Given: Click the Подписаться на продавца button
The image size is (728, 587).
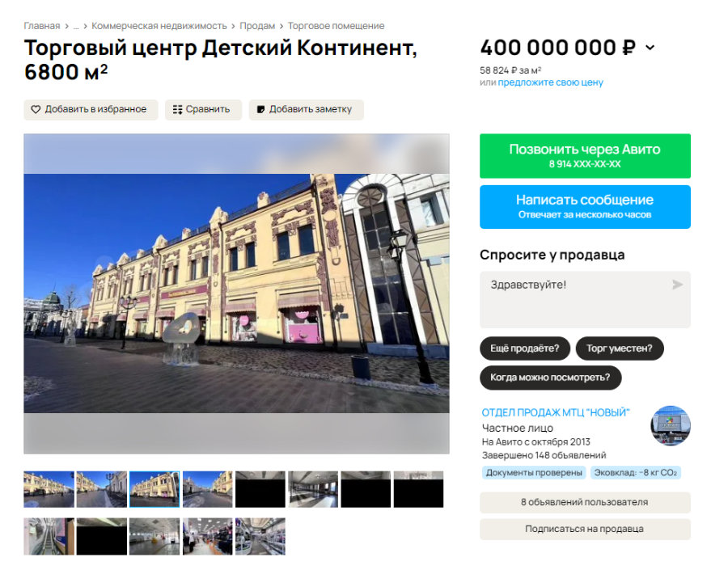Looking at the screenshot, I should point(585,529).
